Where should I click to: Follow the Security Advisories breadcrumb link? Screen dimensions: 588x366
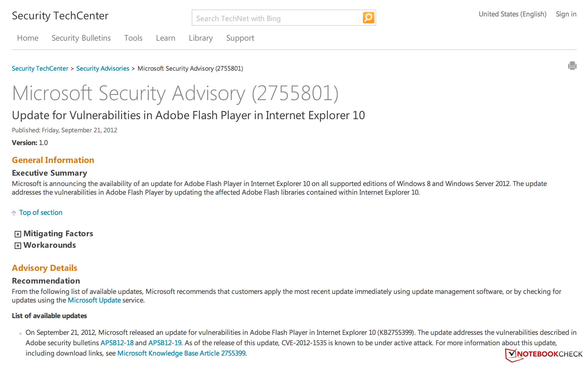103,68
